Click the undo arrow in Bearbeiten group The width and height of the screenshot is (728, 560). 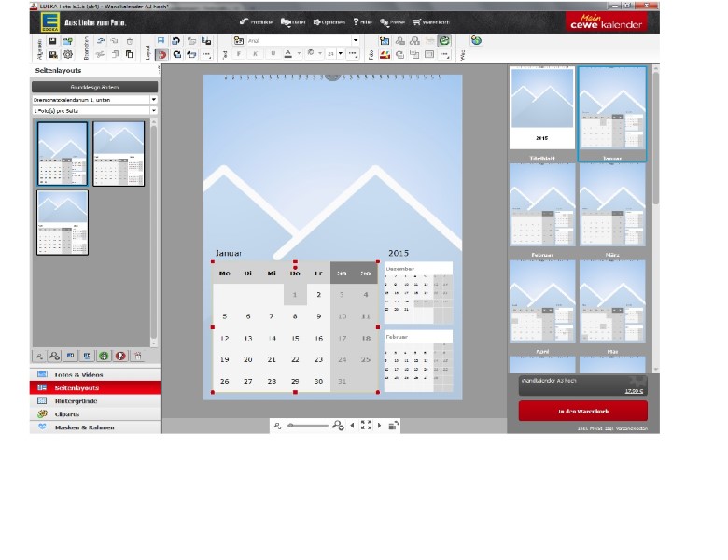click(100, 41)
